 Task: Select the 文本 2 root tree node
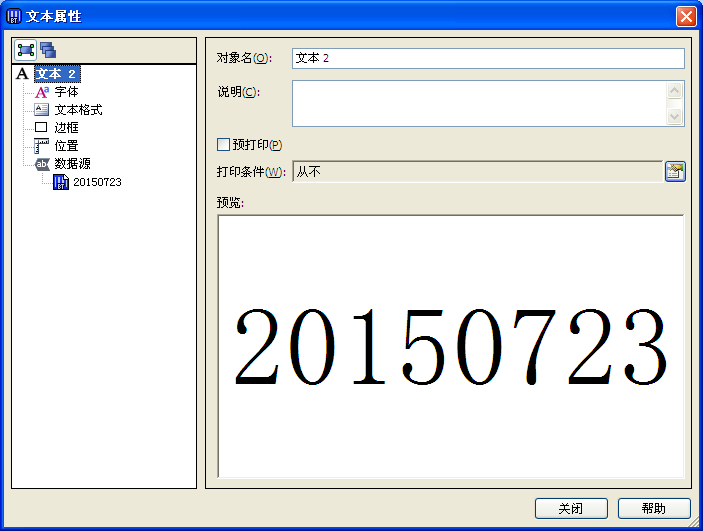pyautogui.click(x=56, y=74)
